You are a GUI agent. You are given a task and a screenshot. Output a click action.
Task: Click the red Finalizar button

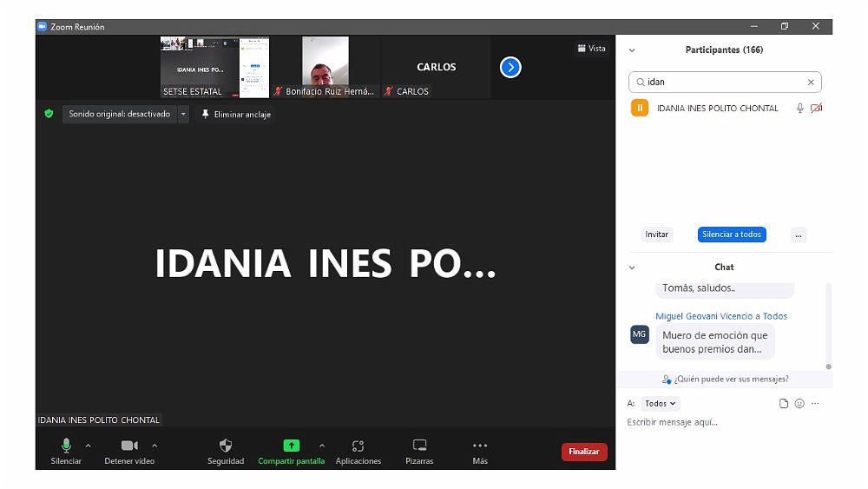tap(584, 452)
